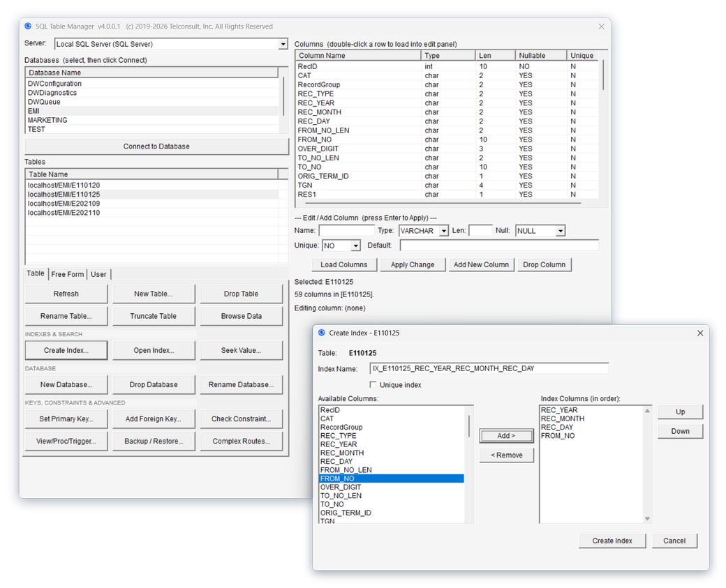The height and width of the screenshot is (588, 726).
Task: Click the Columns table vertical scrollbar
Action: 603,75
